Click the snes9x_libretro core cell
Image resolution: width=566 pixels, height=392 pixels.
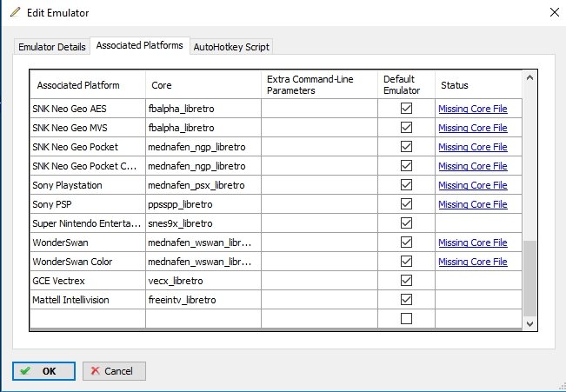coord(203,223)
